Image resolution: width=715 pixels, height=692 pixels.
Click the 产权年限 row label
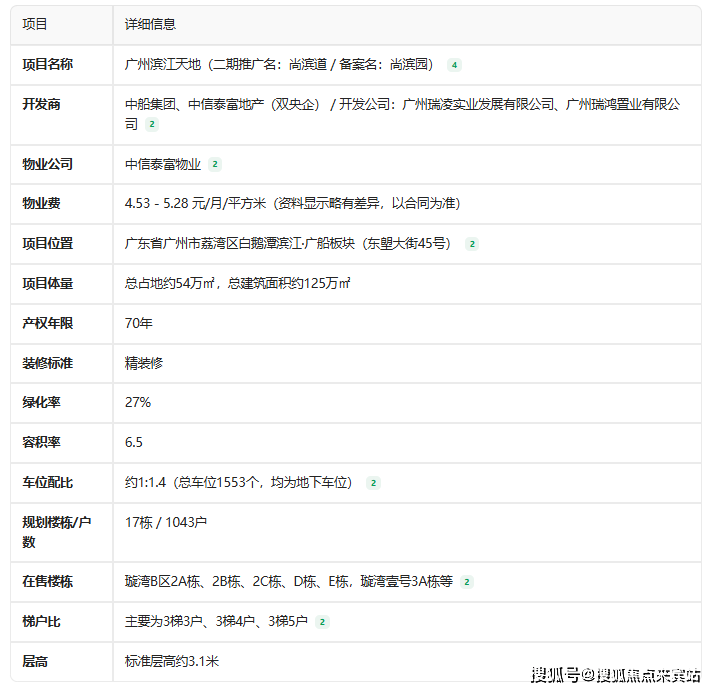point(47,323)
